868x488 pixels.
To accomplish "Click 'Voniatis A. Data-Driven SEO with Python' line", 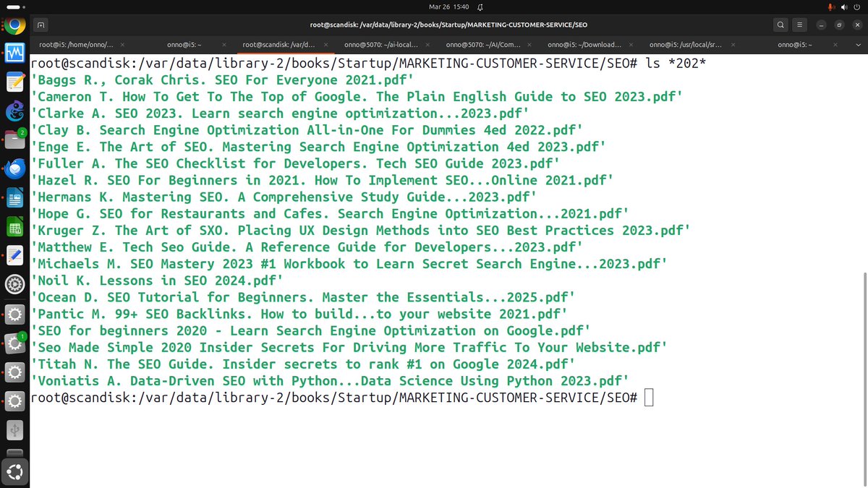I will [330, 380].
